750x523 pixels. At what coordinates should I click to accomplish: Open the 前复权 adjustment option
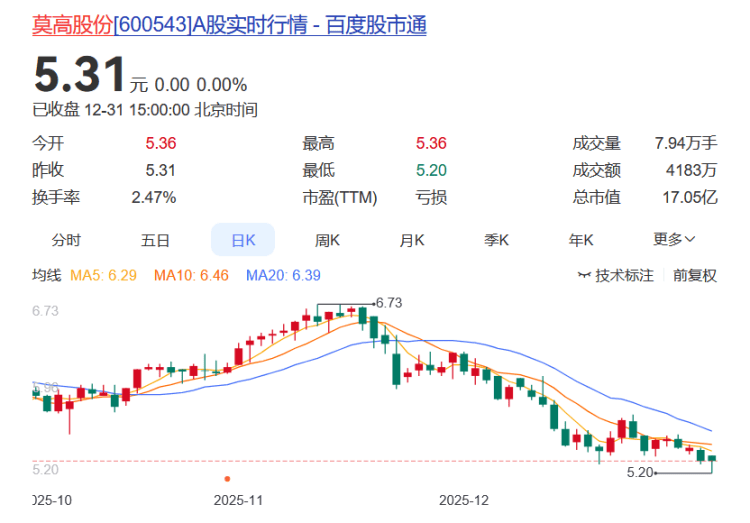[x=695, y=275]
